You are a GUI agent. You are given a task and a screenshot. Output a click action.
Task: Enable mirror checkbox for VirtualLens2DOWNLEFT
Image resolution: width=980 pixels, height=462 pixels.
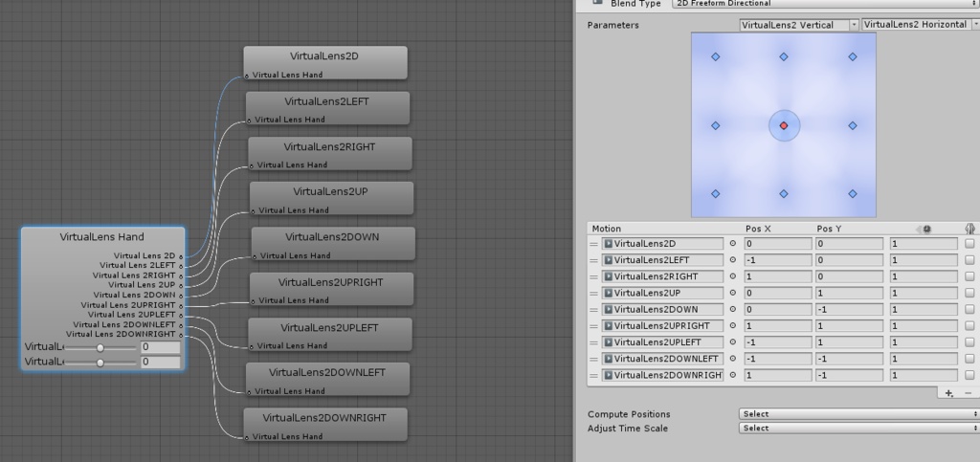[969, 359]
